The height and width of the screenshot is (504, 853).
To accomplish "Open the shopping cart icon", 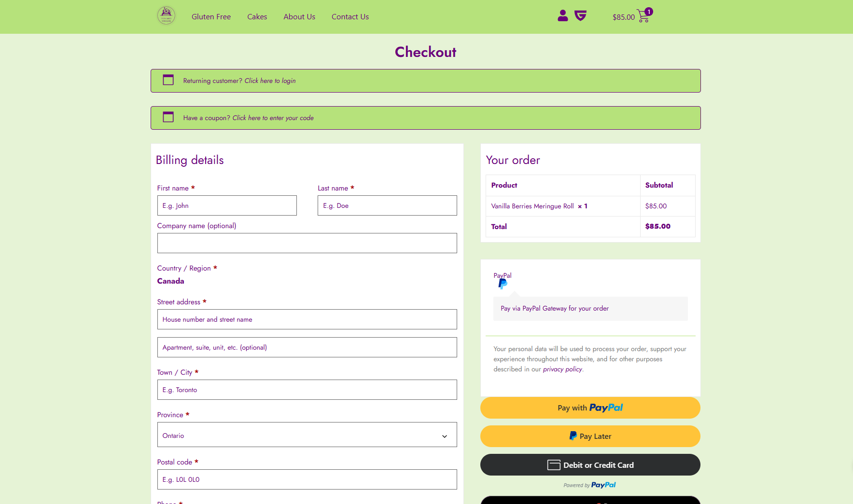I will 643,16.
